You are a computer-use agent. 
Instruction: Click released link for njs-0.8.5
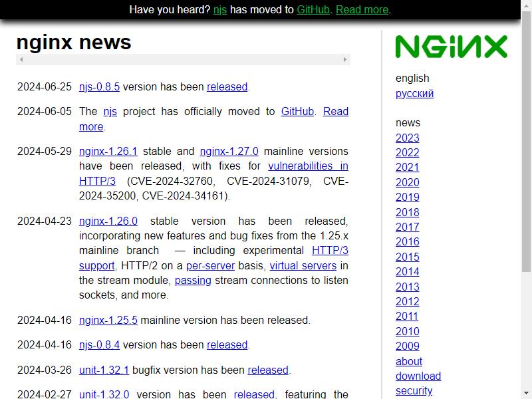pyautogui.click(x=227, y=86)
